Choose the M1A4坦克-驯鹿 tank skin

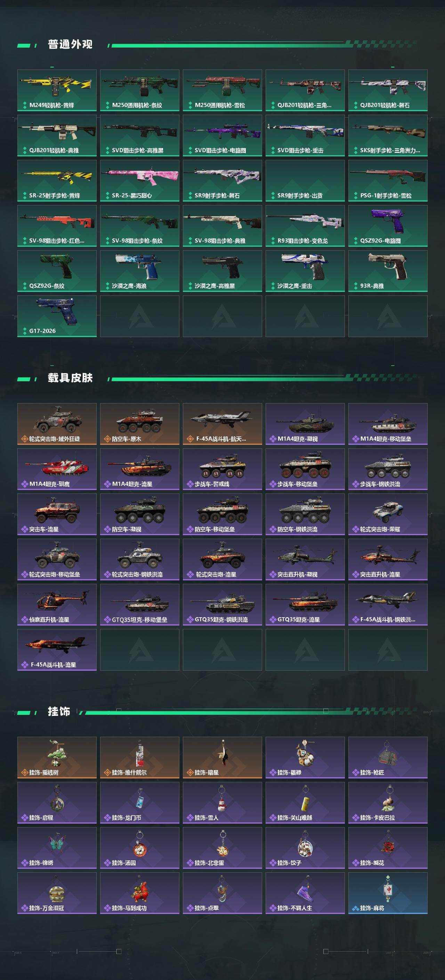point(57,469)
